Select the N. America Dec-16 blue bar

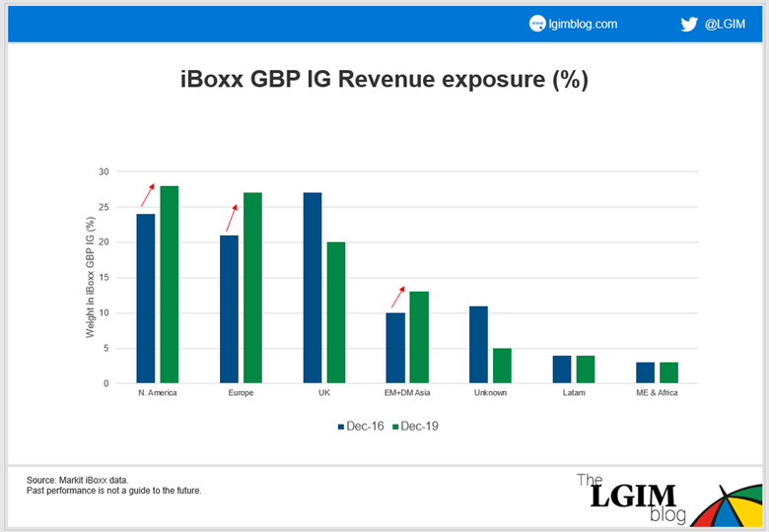pyautogui.click(x=146, y=299)
